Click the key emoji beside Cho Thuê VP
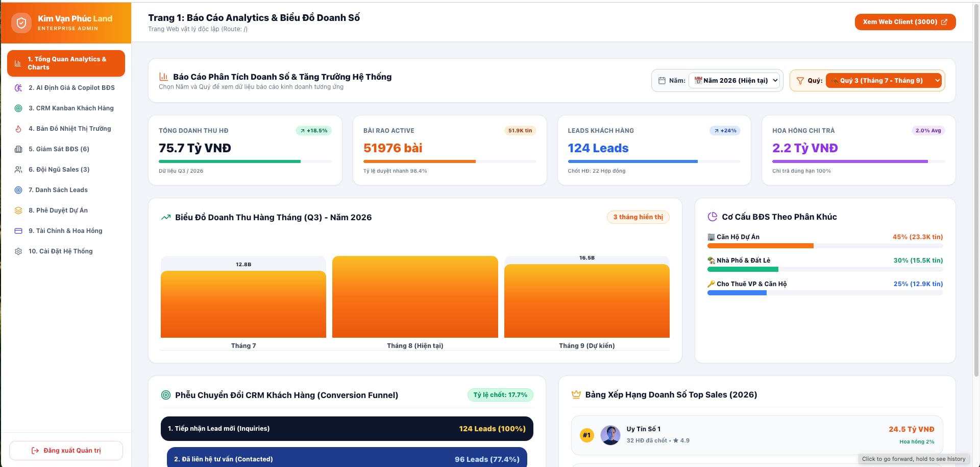The height and width of the screenshot is (467, 980). 712,284
